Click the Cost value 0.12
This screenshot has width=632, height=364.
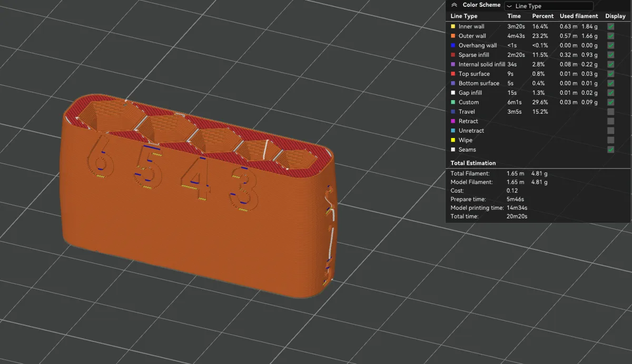click(512, 190)
